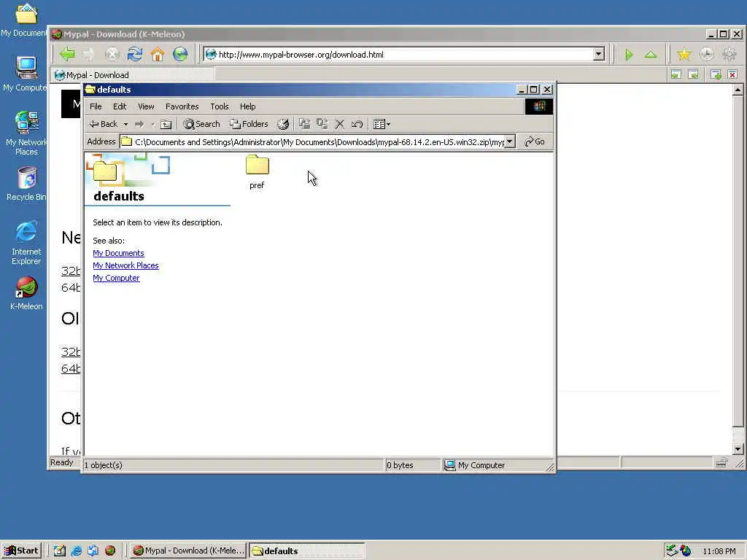Viewport: 747px width, 560px height.
Task: Reload the page in K-Meleon
Action: coord(135,54)
